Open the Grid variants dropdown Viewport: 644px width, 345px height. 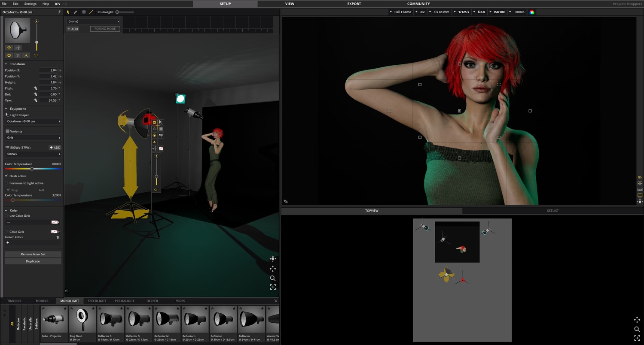pyautogui.click(x=33, y=138)
